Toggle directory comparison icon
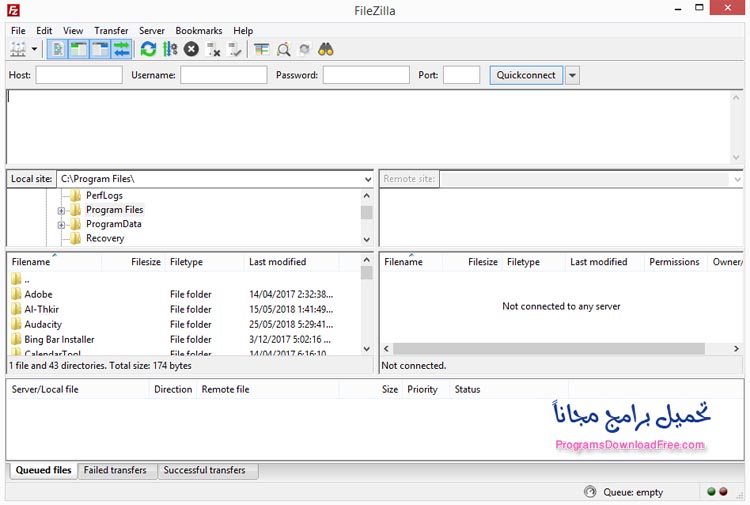The width and height of the screenshot is (750, 505). click(x=284, y=49)
